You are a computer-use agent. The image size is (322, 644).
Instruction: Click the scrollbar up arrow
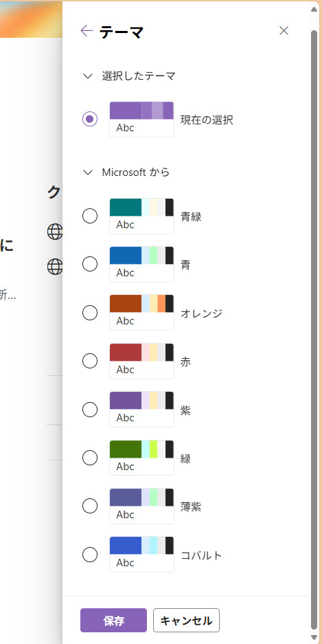314,9
